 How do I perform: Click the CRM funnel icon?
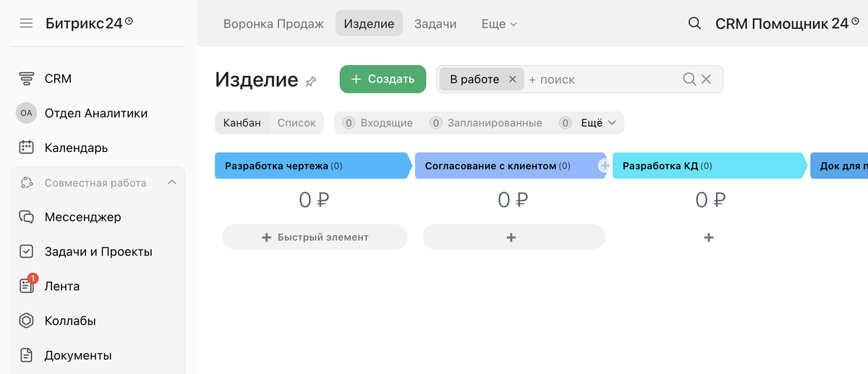pyautogui.click(x=27, y=79)
